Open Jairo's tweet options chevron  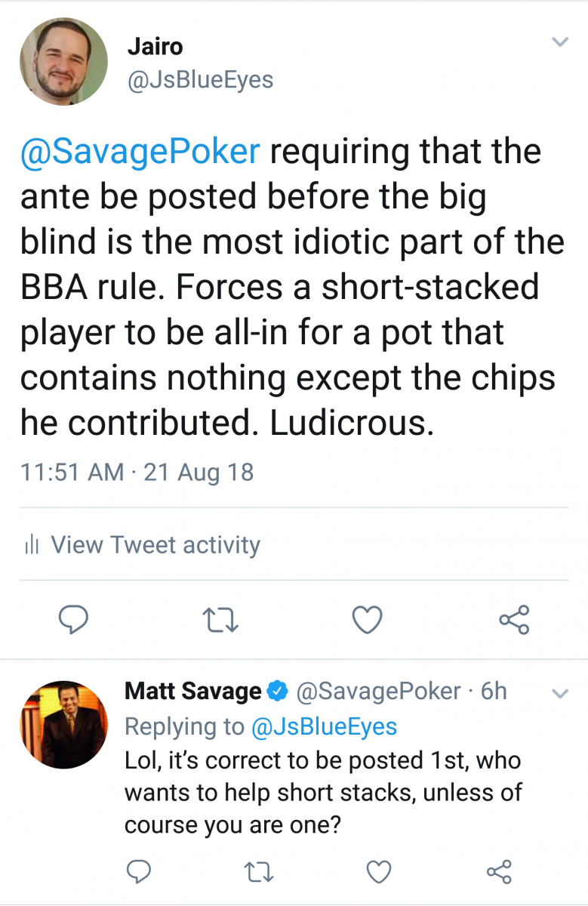coord(559,42)
